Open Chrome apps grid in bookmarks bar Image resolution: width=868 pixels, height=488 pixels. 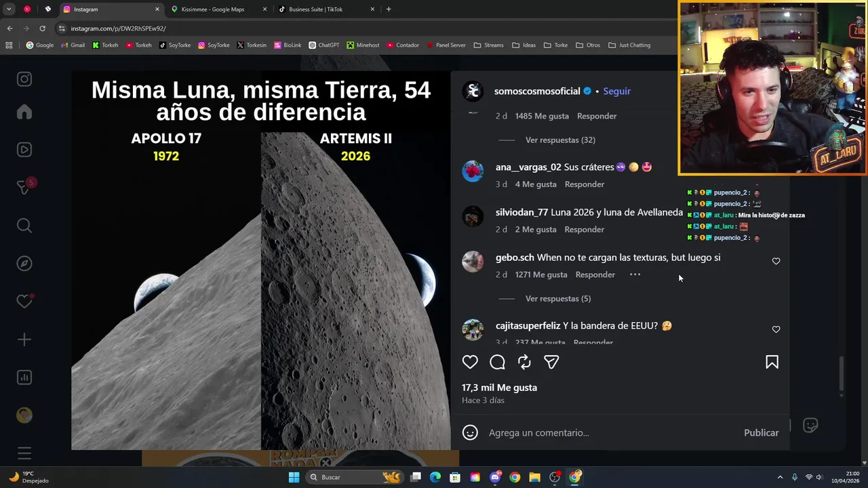click(9, 45)
